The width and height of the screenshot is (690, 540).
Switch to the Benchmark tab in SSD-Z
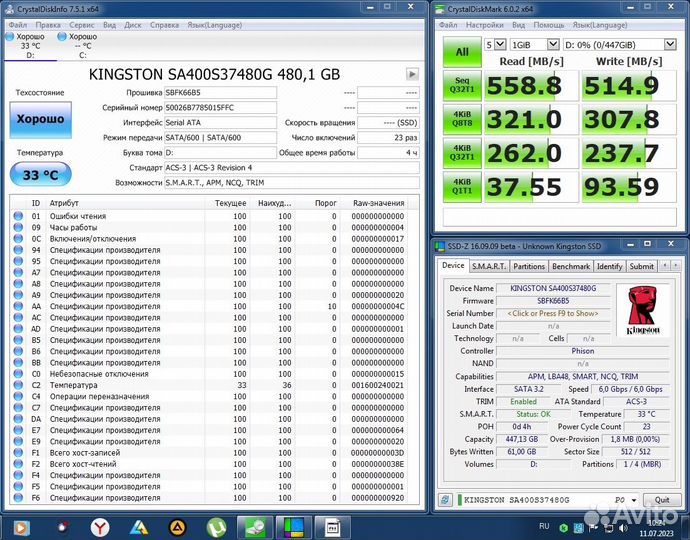(571, 266)
